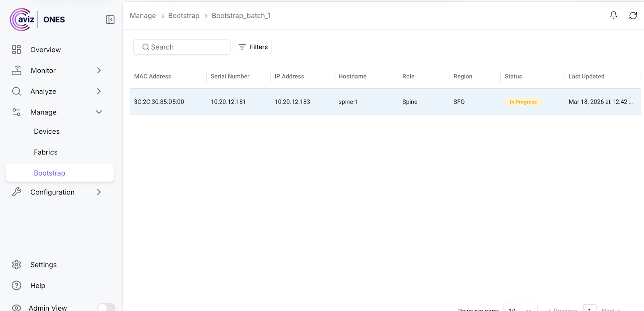The width and height of the screenshot is (644, 311).
Task: Expand the Monitor submenu chevron
Action: click(x=99, y=70)
